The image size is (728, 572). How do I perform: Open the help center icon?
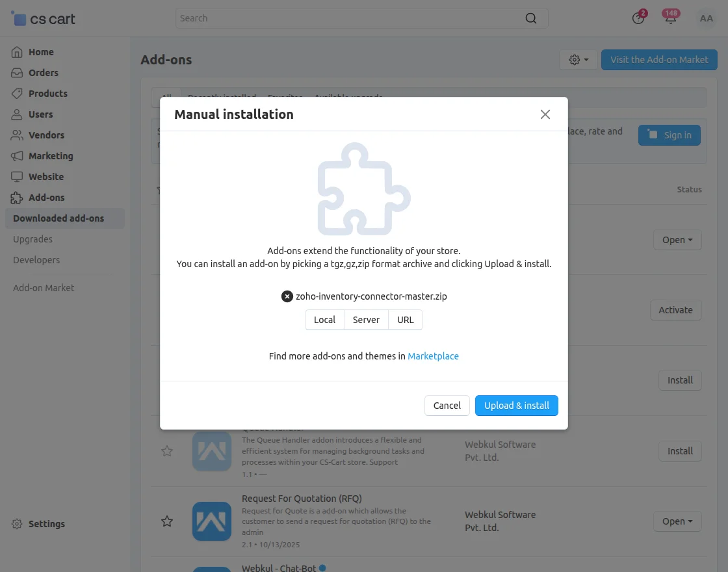[x=638, y=18]
